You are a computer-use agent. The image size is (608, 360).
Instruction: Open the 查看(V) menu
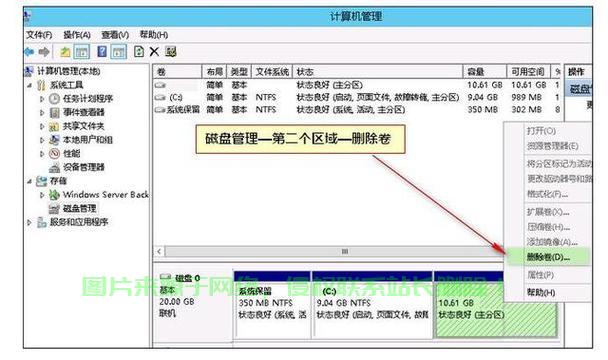coord(115,35)
